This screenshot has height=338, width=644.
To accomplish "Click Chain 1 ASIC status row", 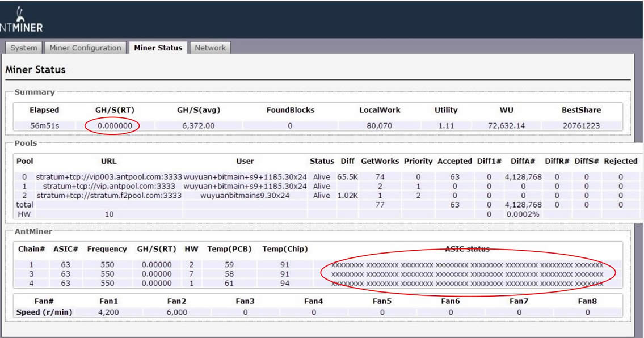I will point(467,265).
